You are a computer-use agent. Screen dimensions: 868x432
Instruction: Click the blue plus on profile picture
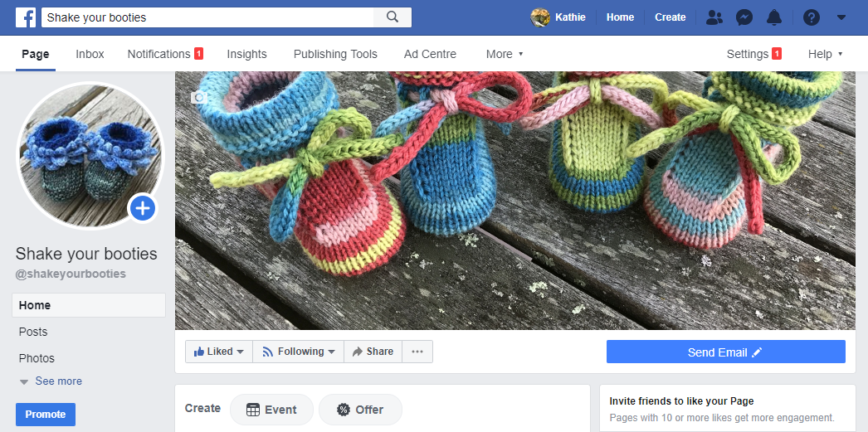coord(143,208)
